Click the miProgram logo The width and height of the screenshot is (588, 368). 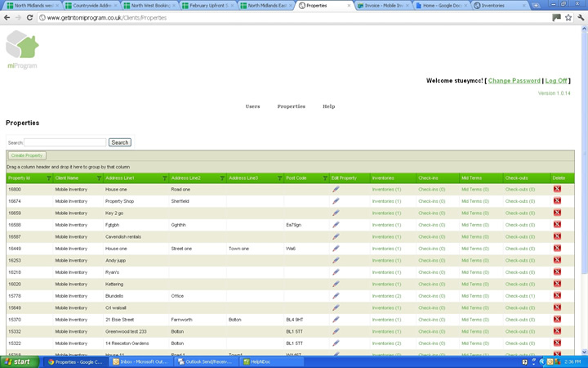pos(22,50)
